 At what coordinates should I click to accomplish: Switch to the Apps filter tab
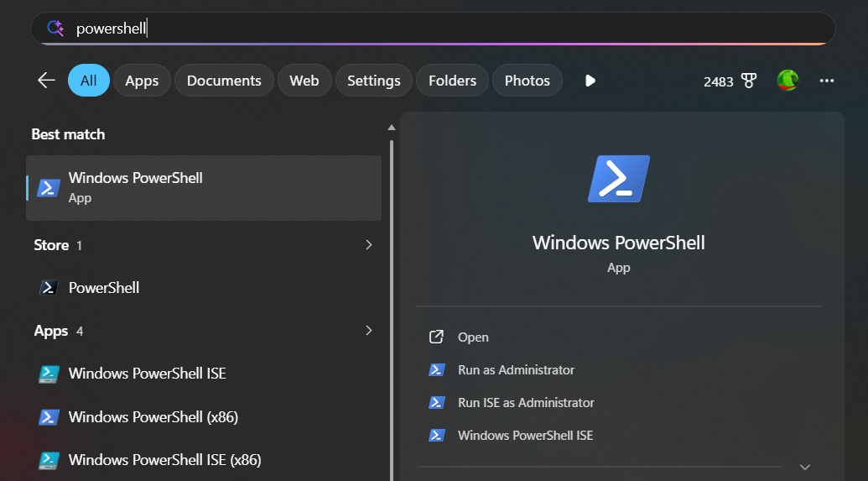click(x=142, y=81)
